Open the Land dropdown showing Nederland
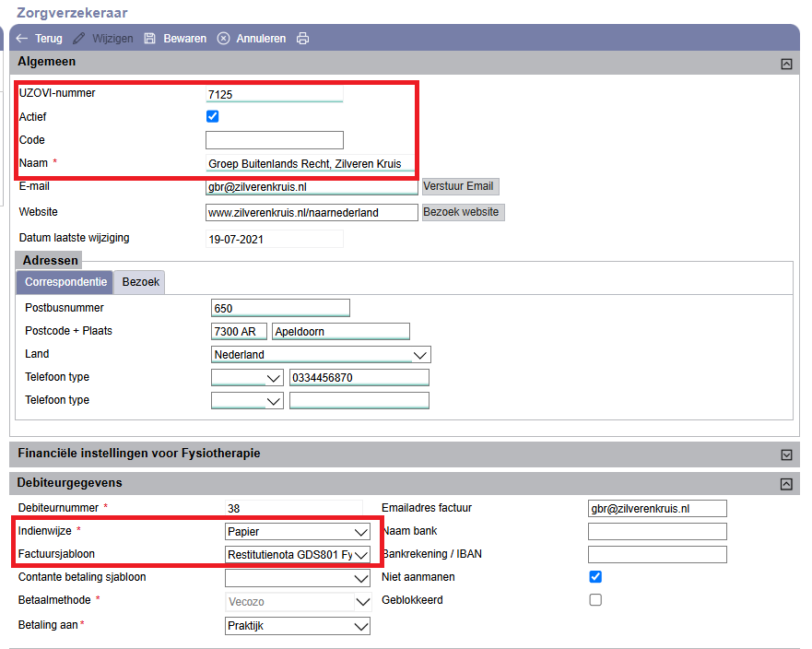The height and width of the screenshot is (649, 812). click(321, 355)
